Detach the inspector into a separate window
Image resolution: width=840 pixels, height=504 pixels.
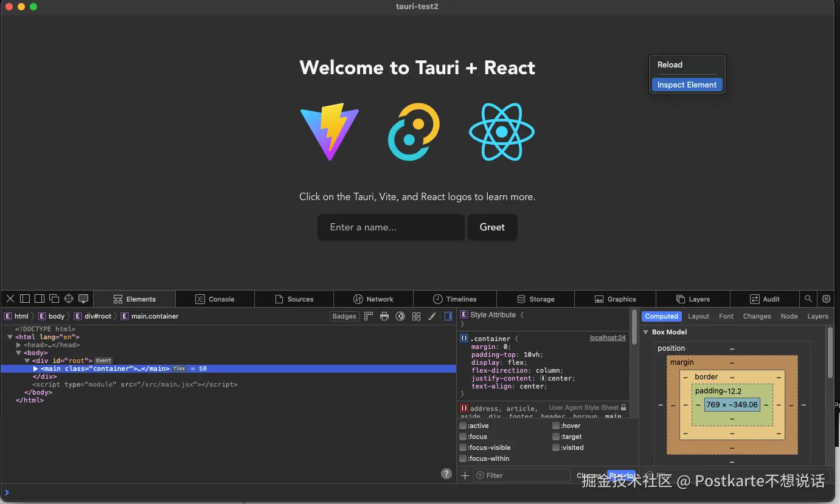pos(54,299)
